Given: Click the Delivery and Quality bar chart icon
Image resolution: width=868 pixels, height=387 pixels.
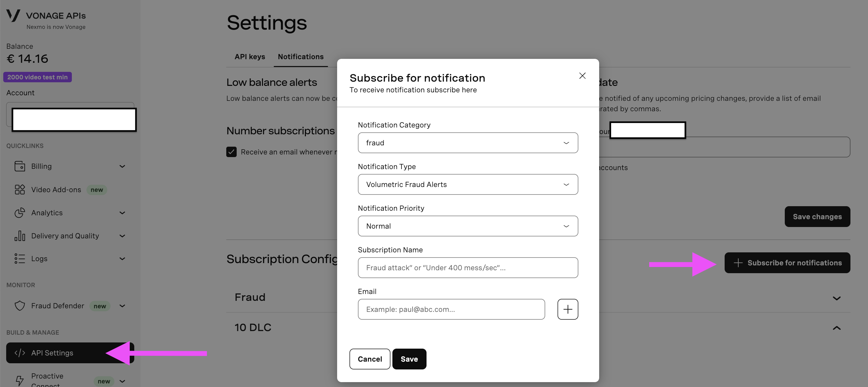Looking at the screenshot, I should point(20,236).
